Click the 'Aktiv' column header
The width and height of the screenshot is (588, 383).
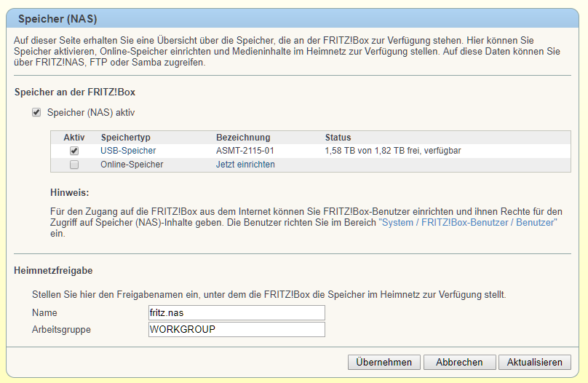click(x=74, y=137)
